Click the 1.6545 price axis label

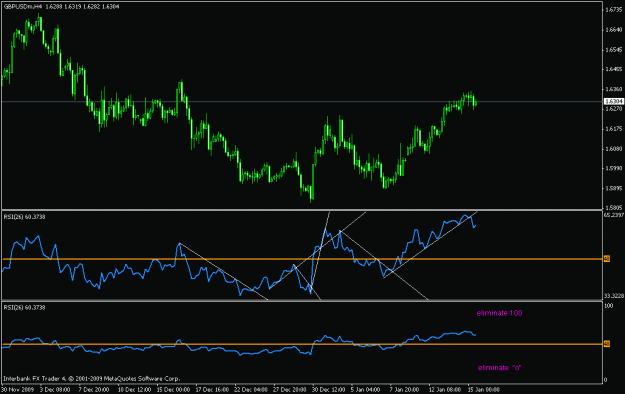point(614,50)
